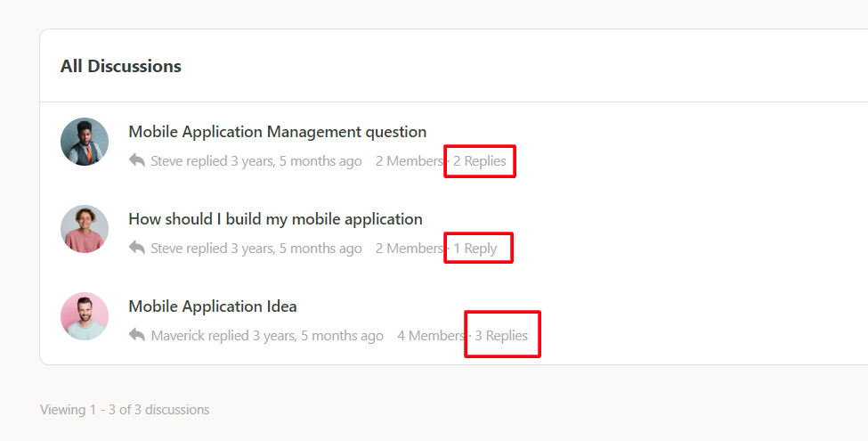The width and height of the screenshot is (868, 441).
Task: Click 2 Members under How should I build my mobile application
Action: pyautogui.click(x=410, y=249)
